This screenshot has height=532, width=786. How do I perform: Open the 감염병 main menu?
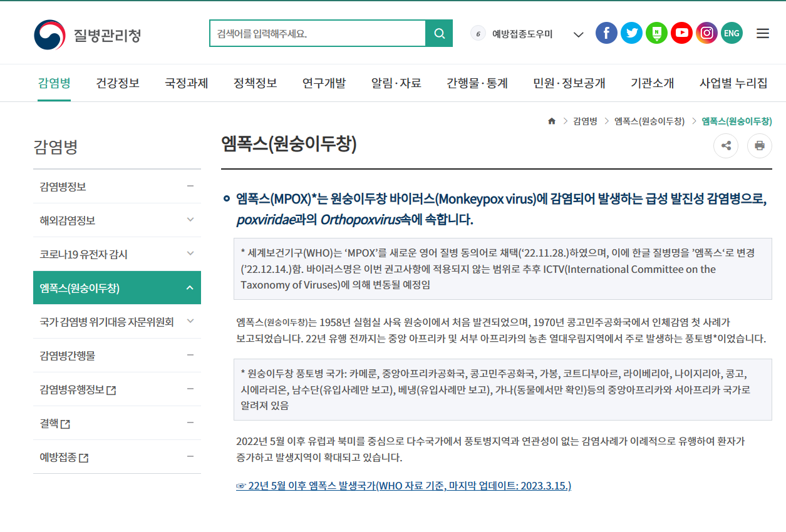click(54, 83)
